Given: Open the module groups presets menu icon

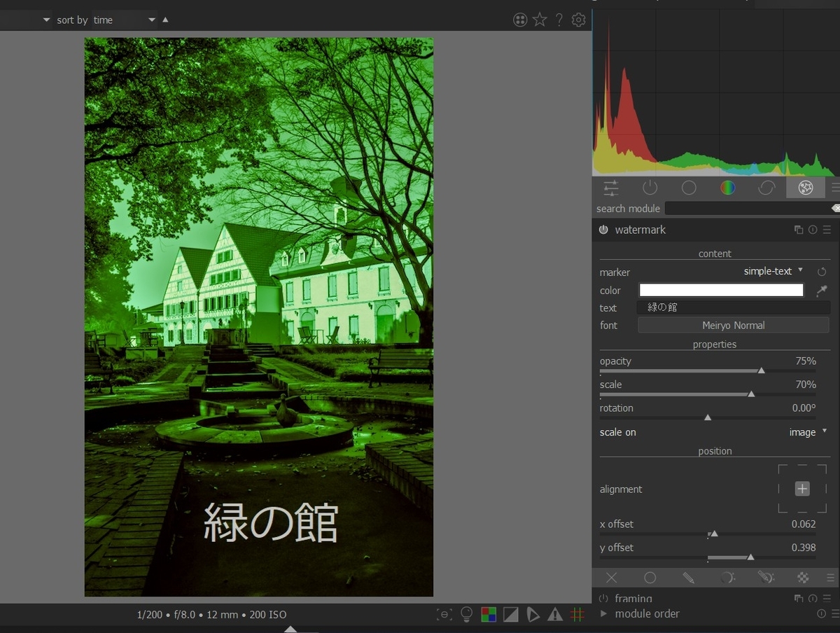Looking at the screenshot, I should click(x=834, y=188).
